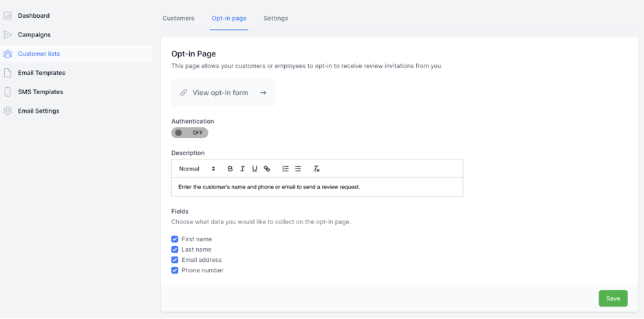Clear text formatting in editor

click(316, 169)
